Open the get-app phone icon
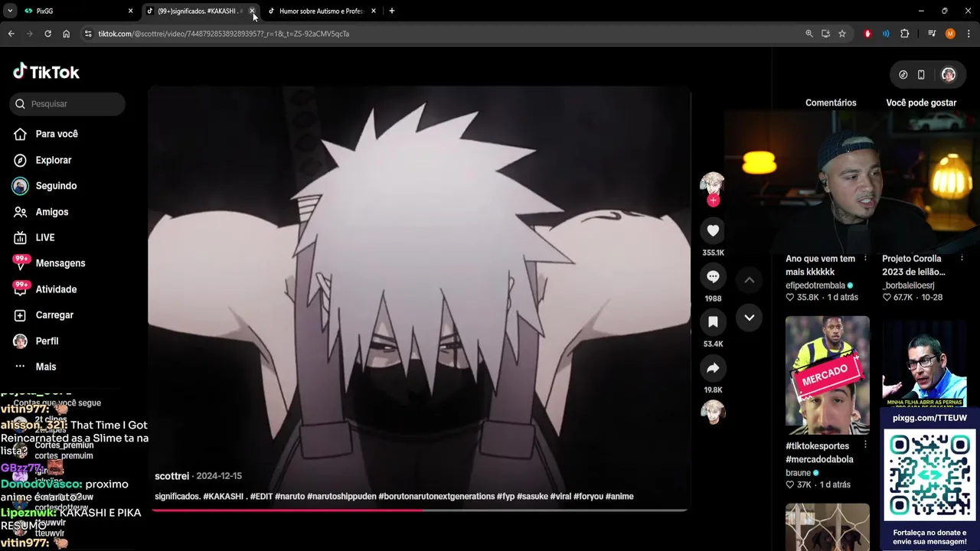Viewport: 980px width, 551px height. pyautogui.click(x=921, y=75)
